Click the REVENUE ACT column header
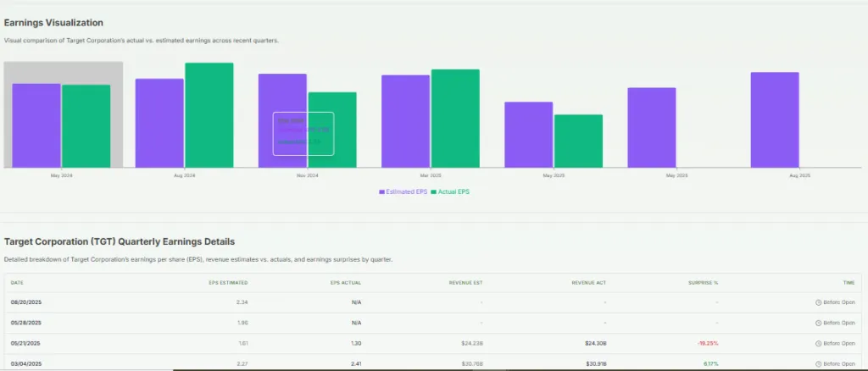Image resolution: width=868 pixels, height=371 pixels. pyautogui.click(x=590, y=282)
